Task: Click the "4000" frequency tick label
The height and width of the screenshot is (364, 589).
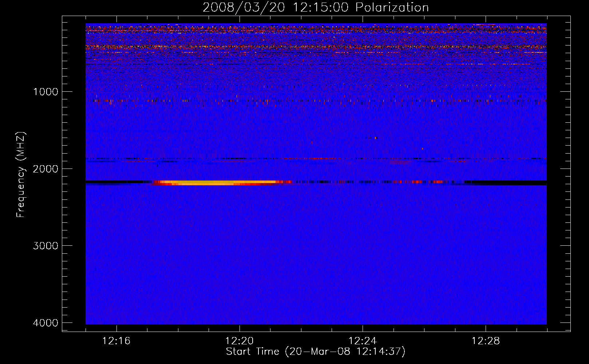Action: [x=46, y=323]
